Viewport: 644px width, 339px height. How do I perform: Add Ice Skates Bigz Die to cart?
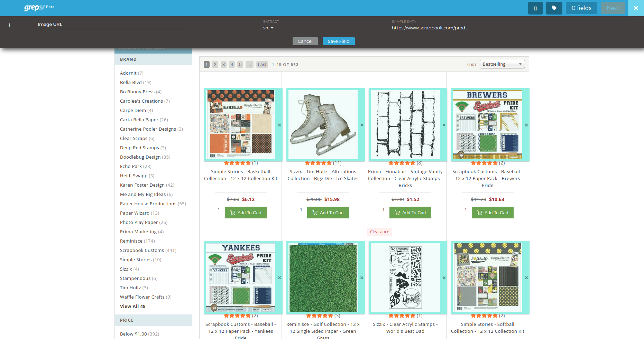click(328, 213)
